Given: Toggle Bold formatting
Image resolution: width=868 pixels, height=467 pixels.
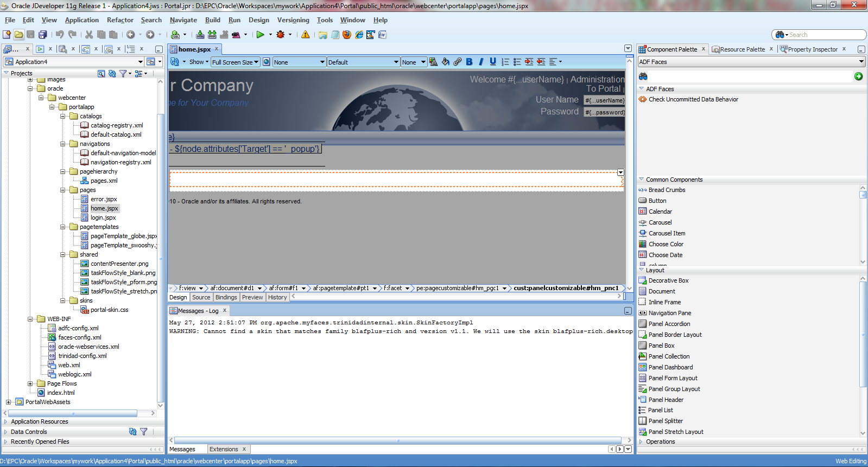Looking at the screenshot, I should (x=470, y=62).
